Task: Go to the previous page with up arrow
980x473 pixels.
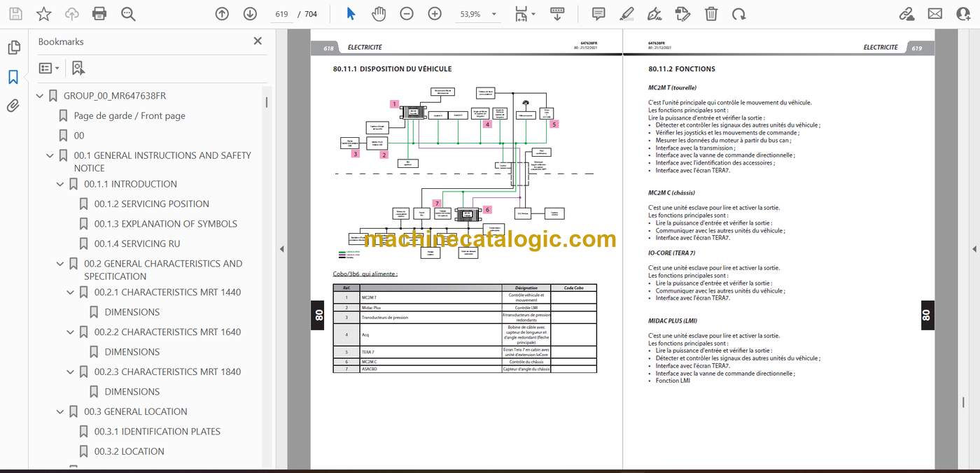Action: [222, 14]
